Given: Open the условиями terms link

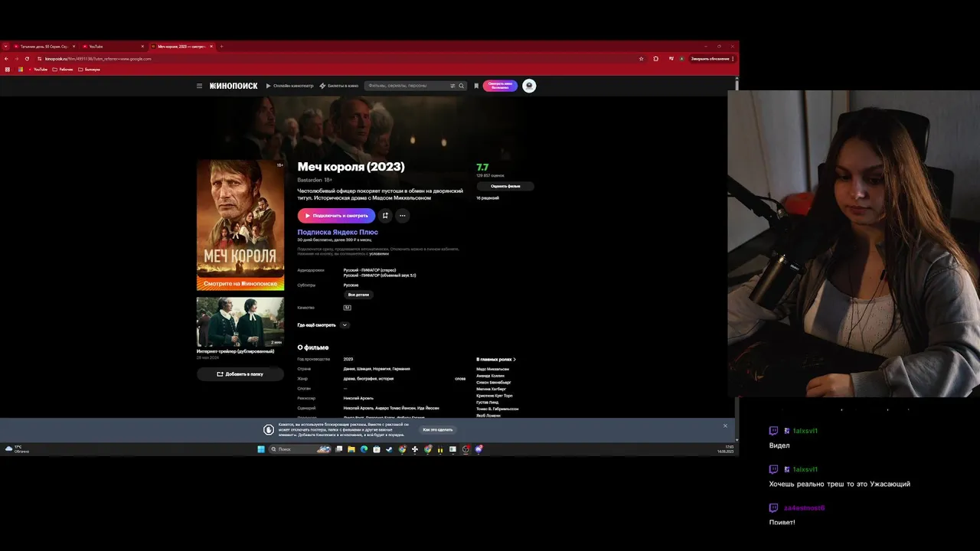Looking at the screenshot, I should point(379,253).
